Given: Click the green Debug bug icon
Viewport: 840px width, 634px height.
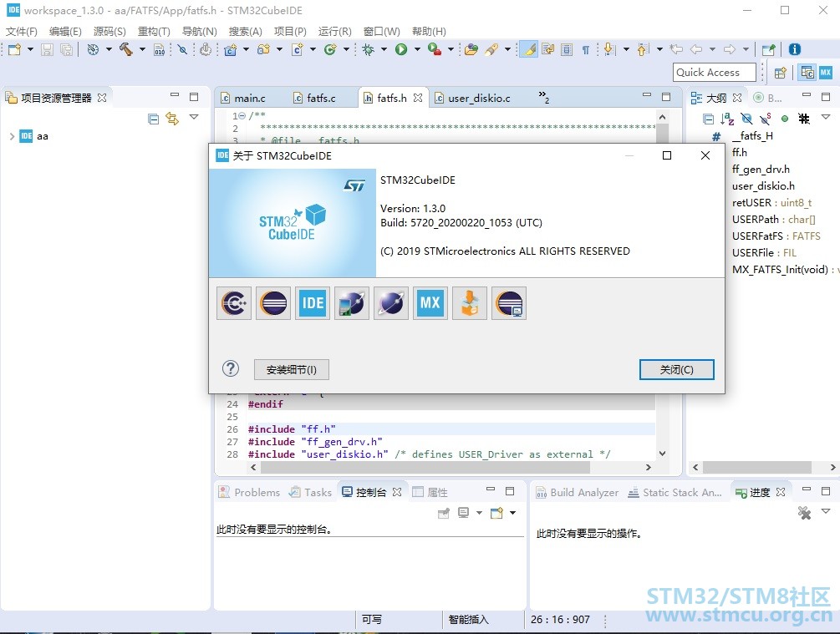Looking at the screenshot, I should click(368, 50).
